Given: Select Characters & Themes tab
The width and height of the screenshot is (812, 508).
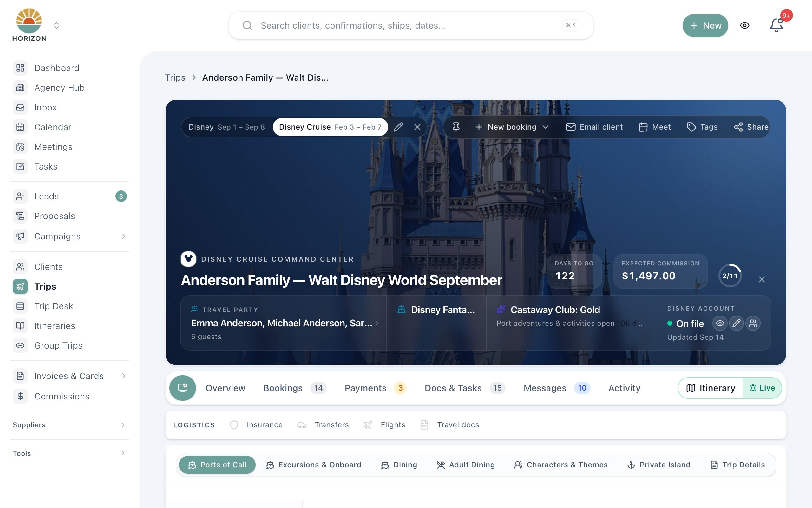Looking at the screenshot, I should click(561, 465).
